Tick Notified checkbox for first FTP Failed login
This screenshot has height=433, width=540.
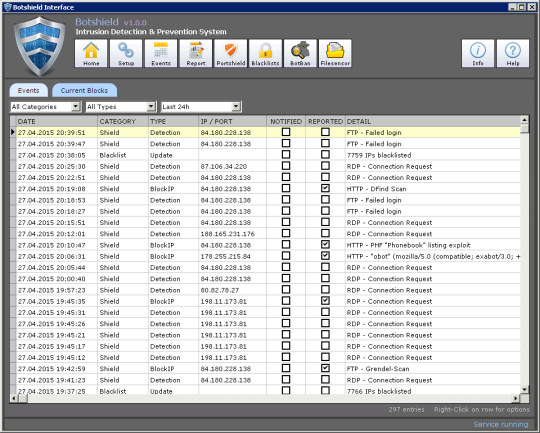pyautogui.click(x=286, y=132)
